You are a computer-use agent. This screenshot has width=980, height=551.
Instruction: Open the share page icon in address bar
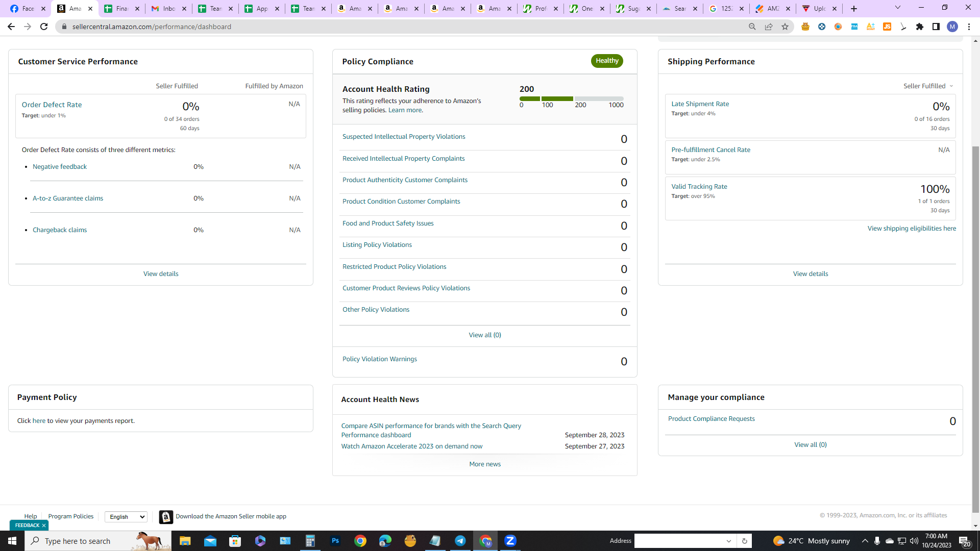coord(769,27)
